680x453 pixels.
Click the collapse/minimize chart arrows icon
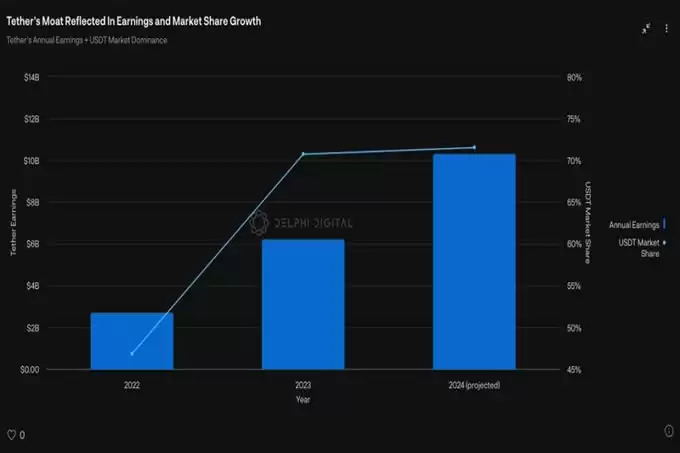pos(646,29)
